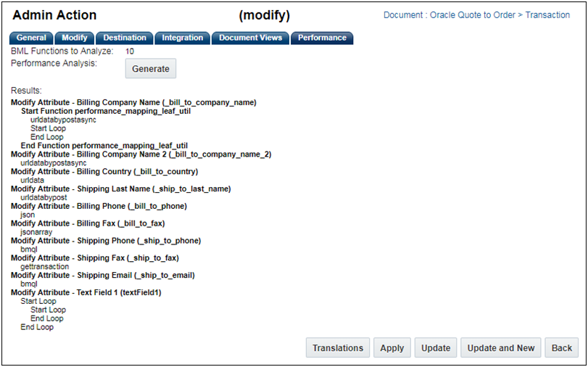Click the Billing Country modify attribute result
Screen dimensions: 588x367
coord(104,172)
